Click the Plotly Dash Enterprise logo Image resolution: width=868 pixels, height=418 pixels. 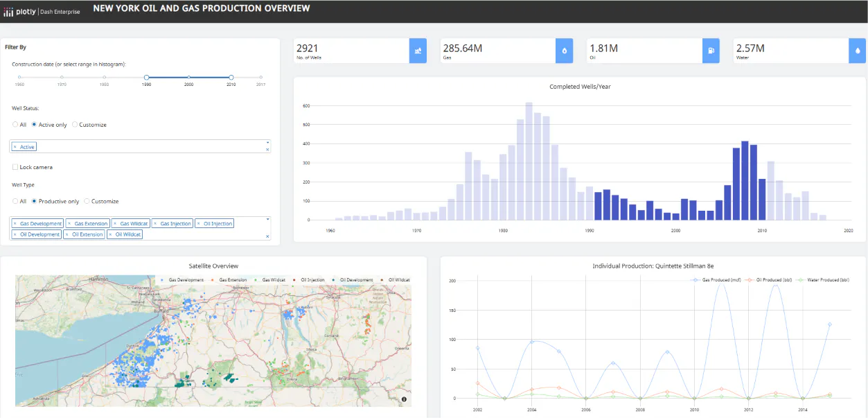[42, 11]
